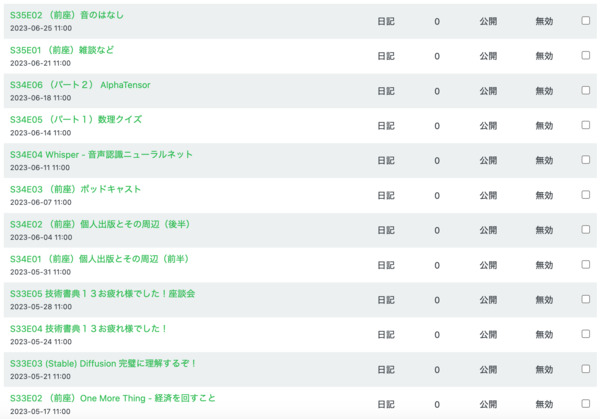Click date 2023-06-04 11:00
Image resolution: width=600 pixels, height=419 pixels.
point(41,237)
